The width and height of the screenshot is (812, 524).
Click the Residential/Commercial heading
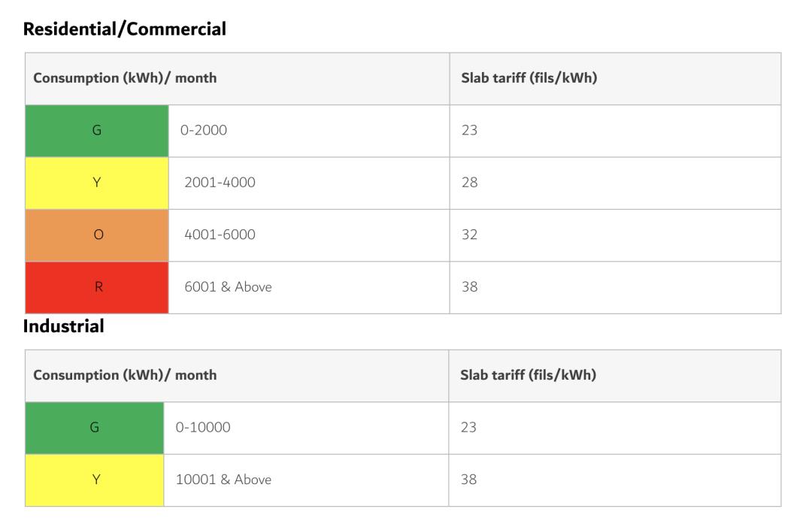(125, 29)
